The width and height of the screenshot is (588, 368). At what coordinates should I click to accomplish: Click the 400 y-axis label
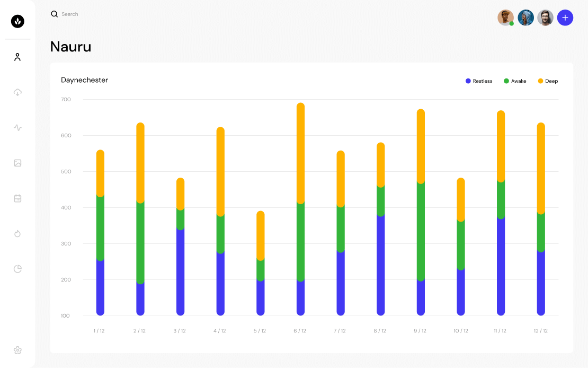(66, 208)
